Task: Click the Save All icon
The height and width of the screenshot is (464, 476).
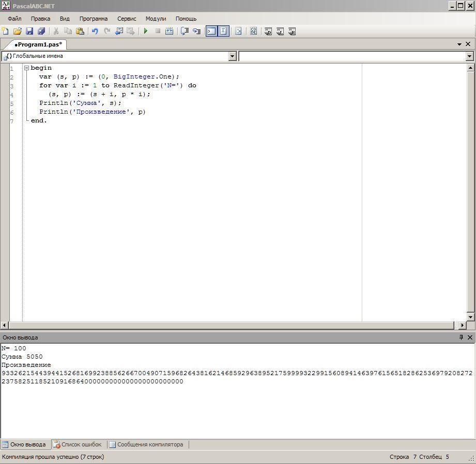Action: point(41,31)
